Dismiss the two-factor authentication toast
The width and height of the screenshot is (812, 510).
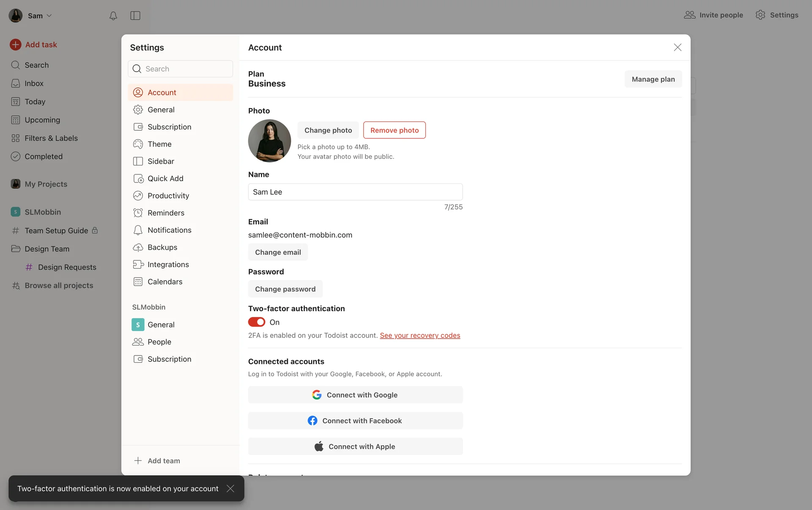tap(230, 488)
